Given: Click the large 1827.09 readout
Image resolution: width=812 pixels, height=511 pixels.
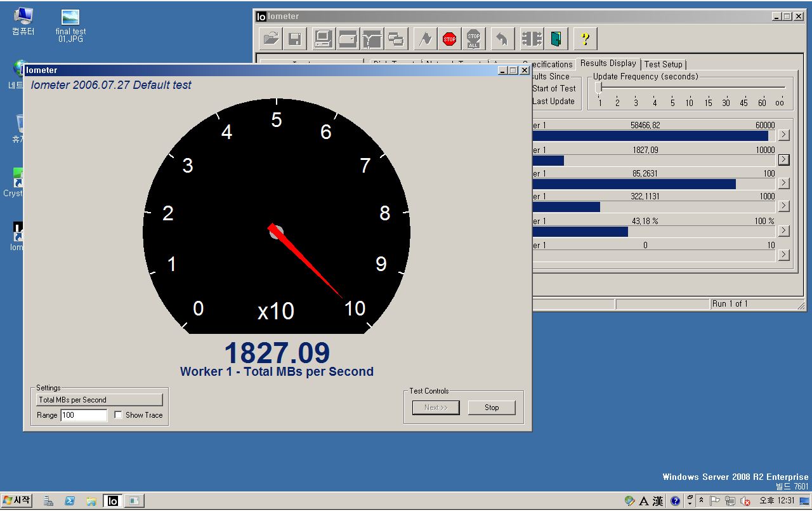Looking at the screenshot, I should 277,353.
